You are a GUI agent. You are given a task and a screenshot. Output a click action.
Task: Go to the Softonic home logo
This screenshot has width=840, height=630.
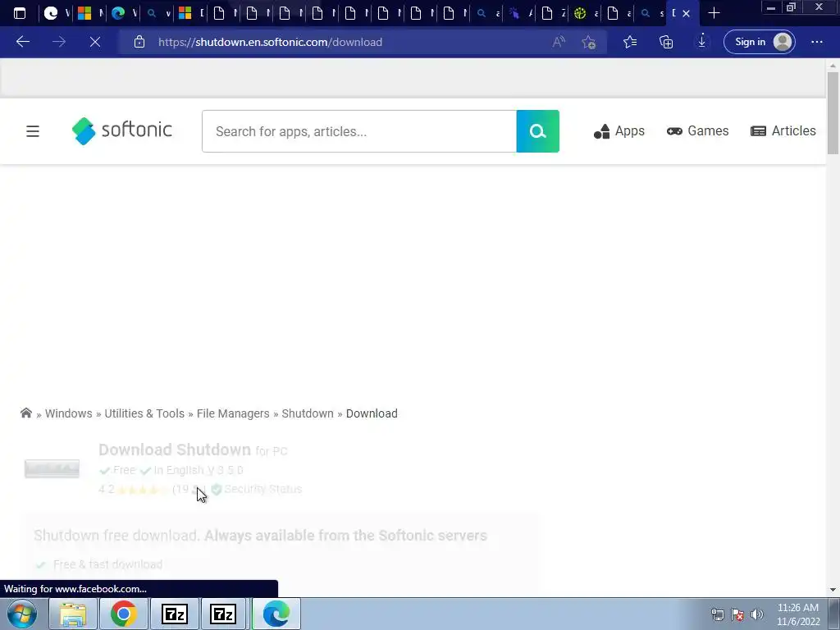[122, 130]
